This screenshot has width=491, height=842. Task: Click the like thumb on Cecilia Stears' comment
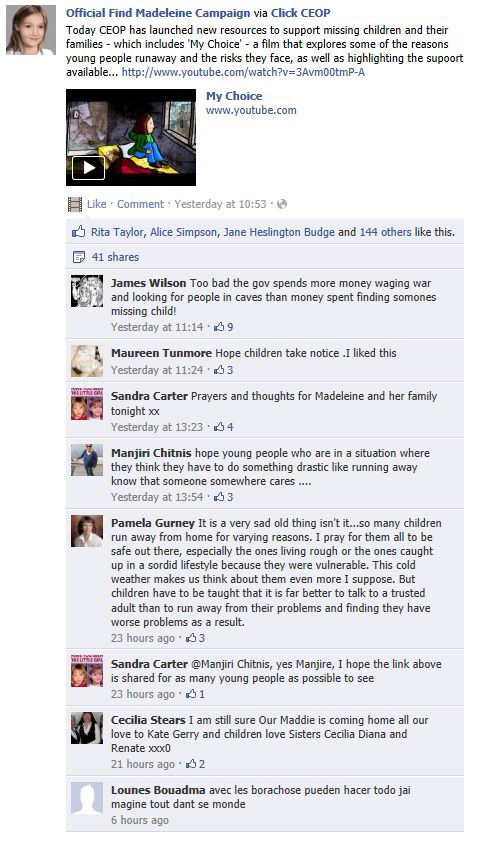(191, 764)
